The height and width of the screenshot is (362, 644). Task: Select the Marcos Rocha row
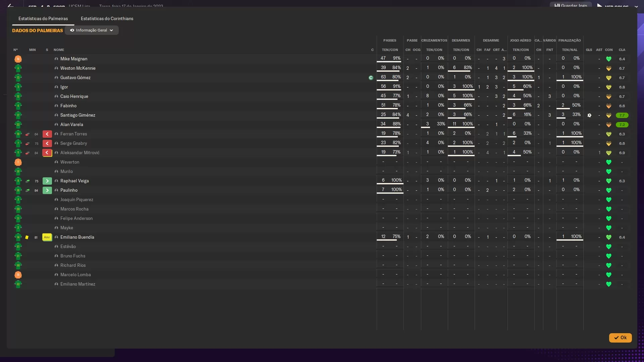[x=321, y=209]
